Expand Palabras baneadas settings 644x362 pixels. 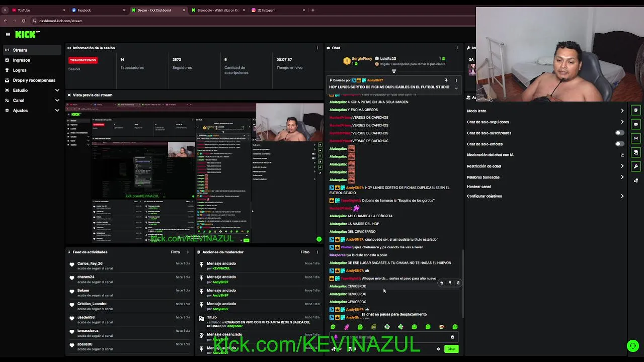pyautogui.click(x=622, y=177)
